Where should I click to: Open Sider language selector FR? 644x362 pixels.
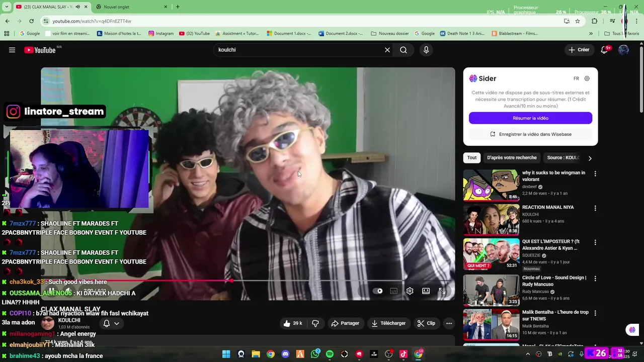[x=576, y=78]
